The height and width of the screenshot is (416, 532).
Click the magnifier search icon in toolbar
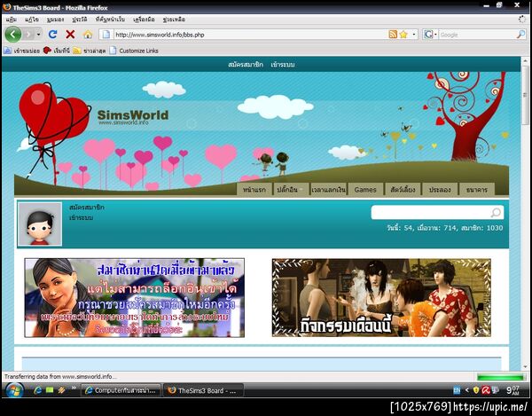click(520, 35)
